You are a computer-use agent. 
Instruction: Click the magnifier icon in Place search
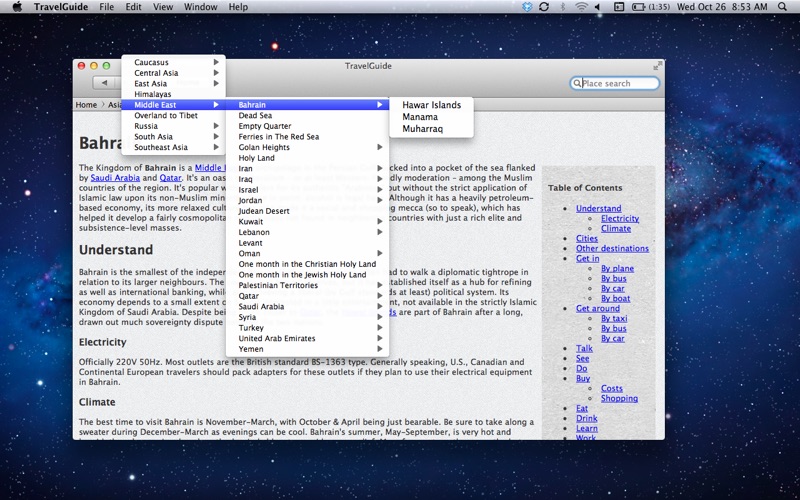tap(577, 83)
